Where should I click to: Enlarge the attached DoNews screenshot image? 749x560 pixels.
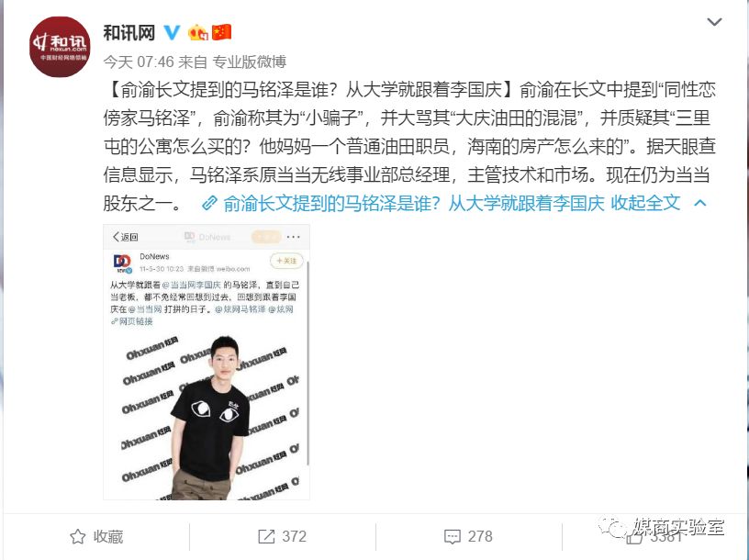(207, 363)
